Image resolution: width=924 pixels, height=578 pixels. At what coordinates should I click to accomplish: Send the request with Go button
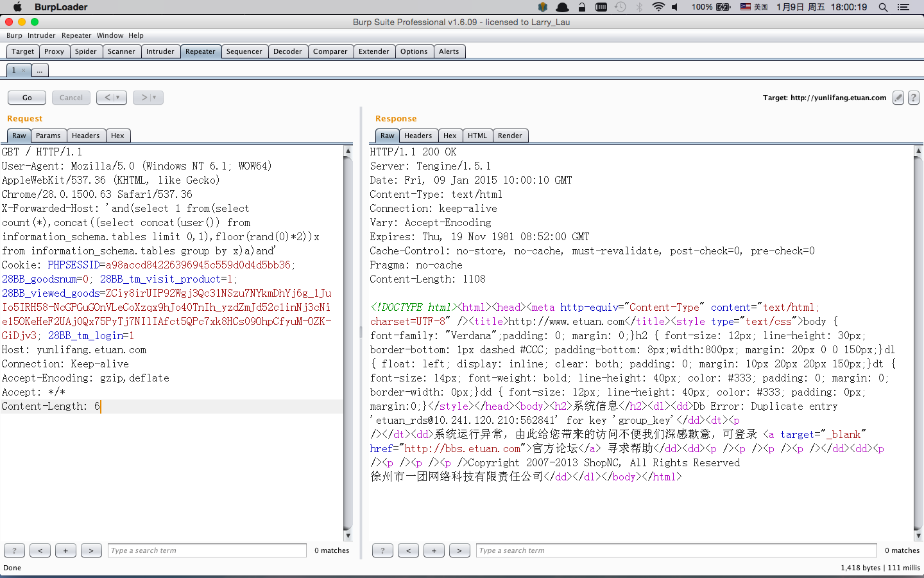click(27, 98)
